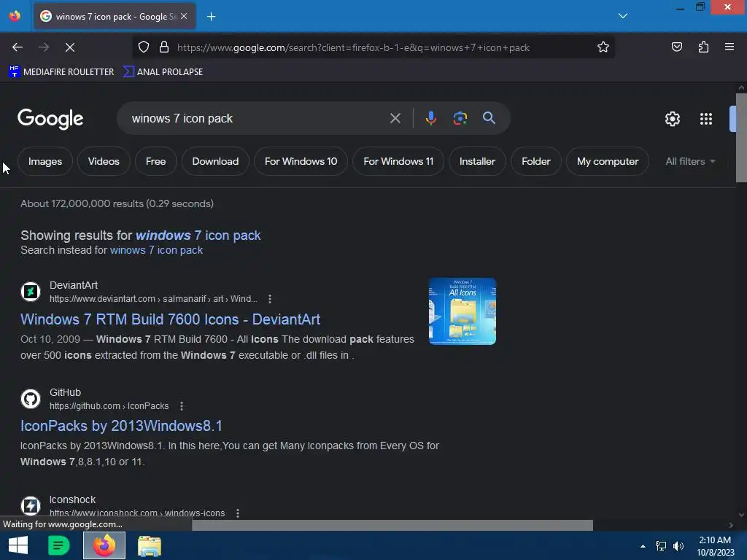This screenshot has height=560, width=747.
Task: Open the volume speaker tray icon
Action: [678, 546]
